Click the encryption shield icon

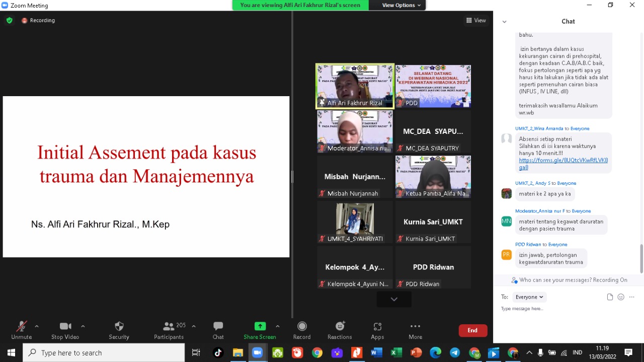(x=10, y=20)
